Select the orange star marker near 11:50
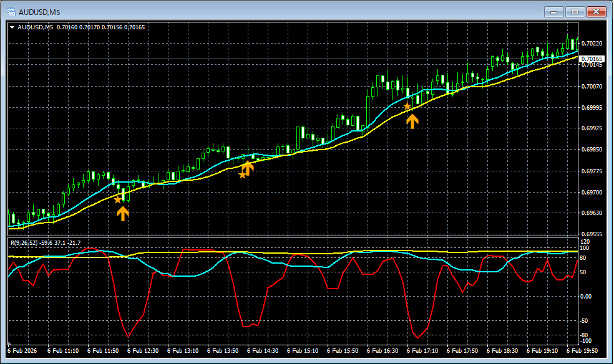Screen dimensions: 614x364 tap(117, 199)
